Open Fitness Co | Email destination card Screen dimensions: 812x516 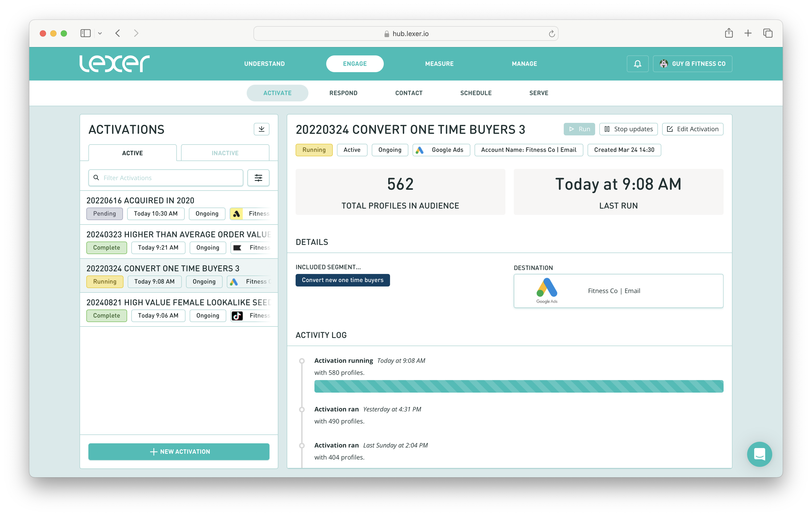tap(618, 291)
